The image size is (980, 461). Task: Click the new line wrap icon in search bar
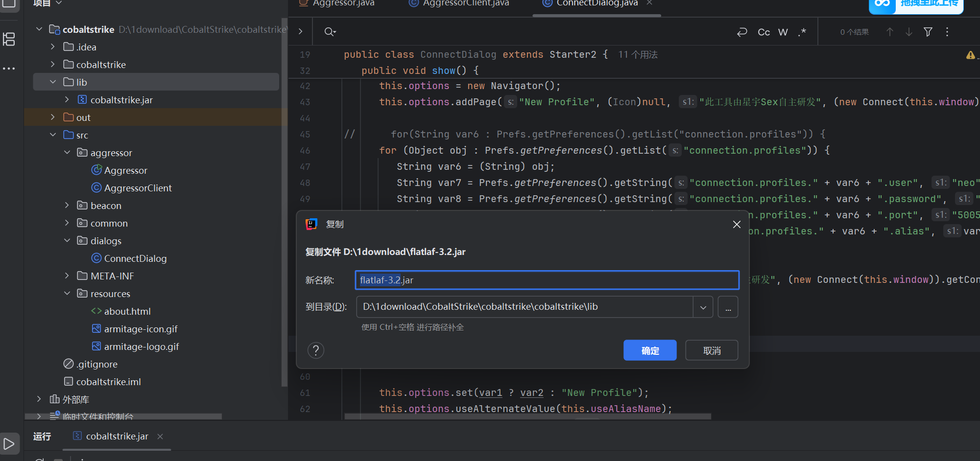coord(742,32)
